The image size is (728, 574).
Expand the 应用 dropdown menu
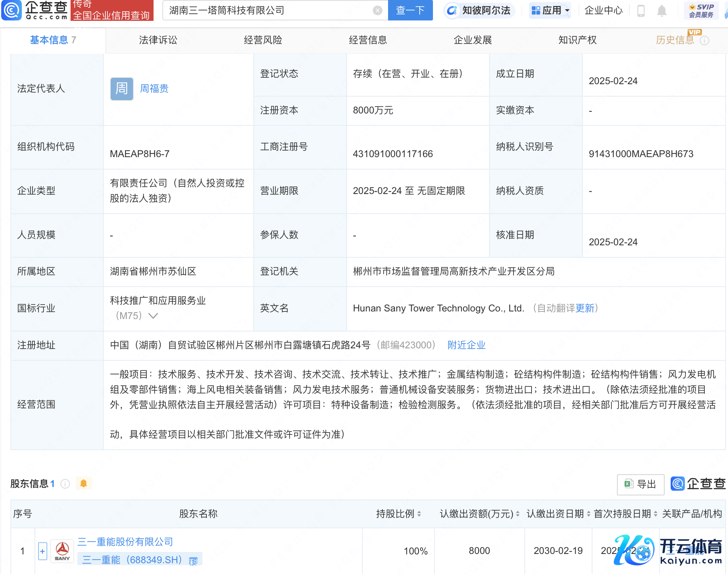[550, 10]
